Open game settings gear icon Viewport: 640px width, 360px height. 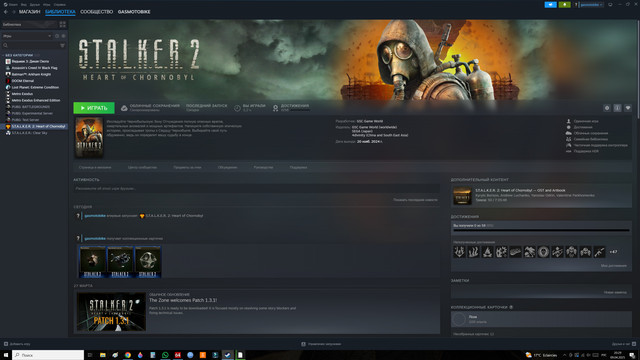[607, 108]
